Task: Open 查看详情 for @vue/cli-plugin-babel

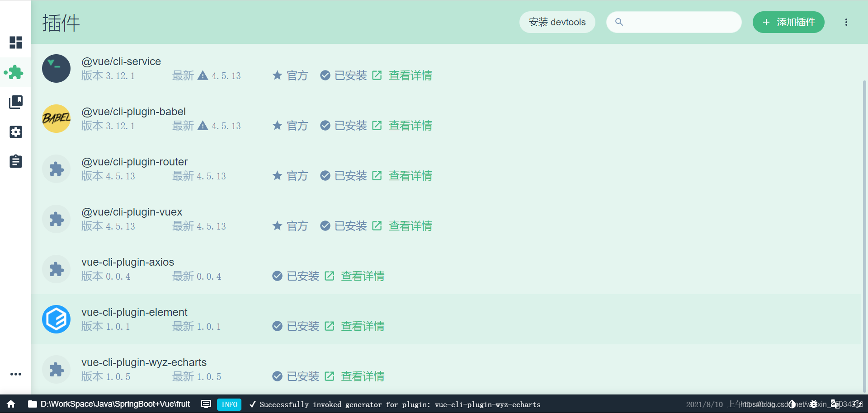Action: click(402, 126)
